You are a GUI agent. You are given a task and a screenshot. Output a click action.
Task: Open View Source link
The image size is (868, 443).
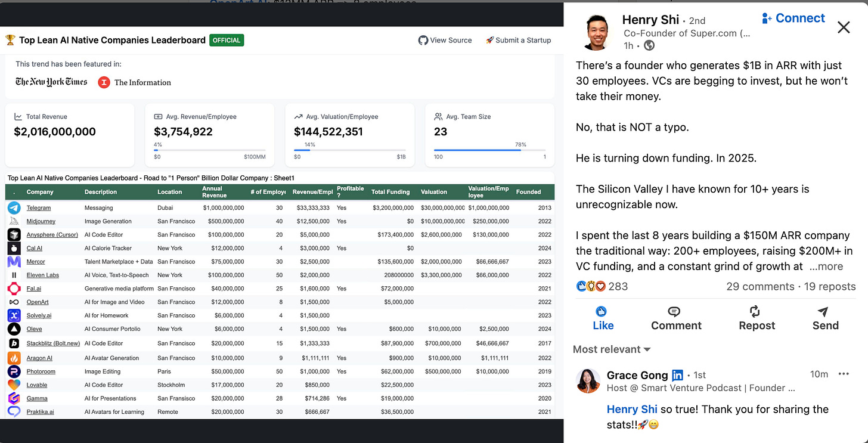click(445, 40)
